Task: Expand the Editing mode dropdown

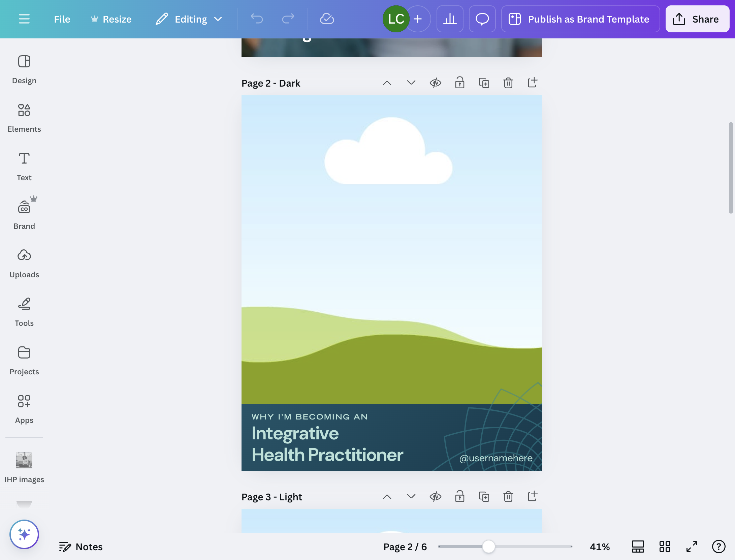Action: (x=189, y=19)
